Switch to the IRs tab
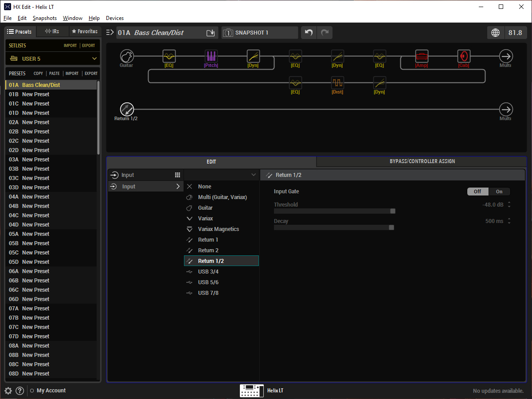Image resolution: width=532 pixels, height=399 pixels. pyautogui.click(x=52, y=31)
